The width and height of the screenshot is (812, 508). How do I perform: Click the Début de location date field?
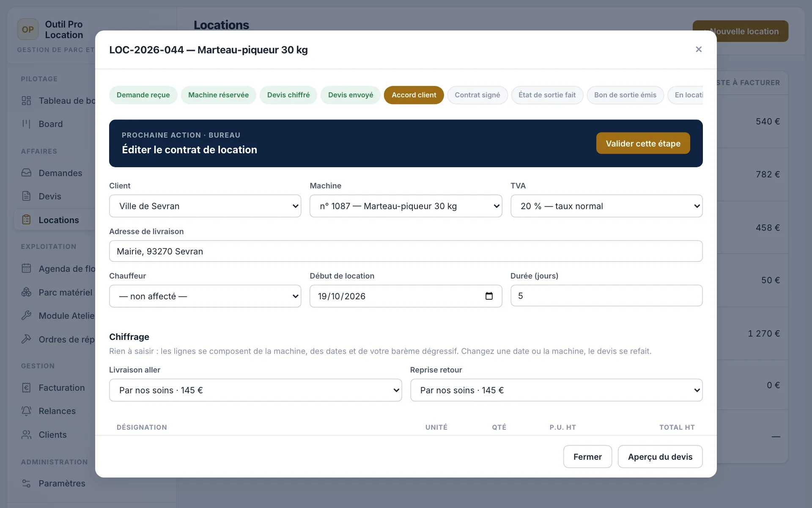(406, 296)
